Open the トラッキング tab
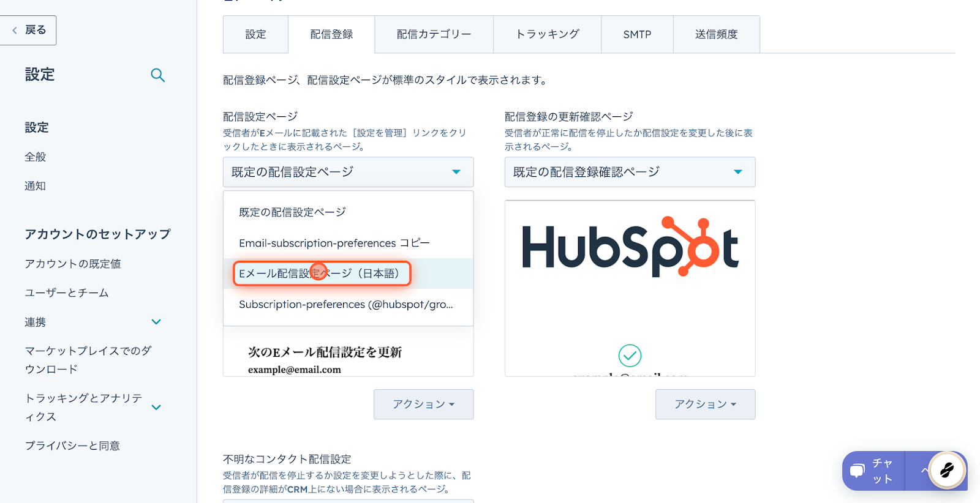 (x=548, y=34)
